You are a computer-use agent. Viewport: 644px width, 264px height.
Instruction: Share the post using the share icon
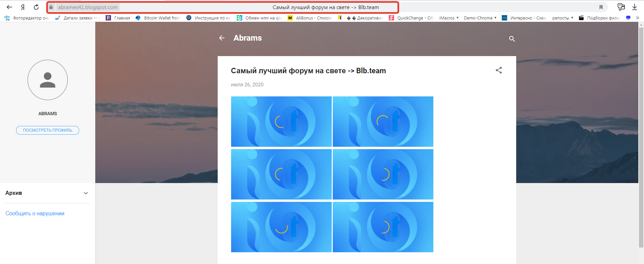pyautogui.click(x=499, y=70)
